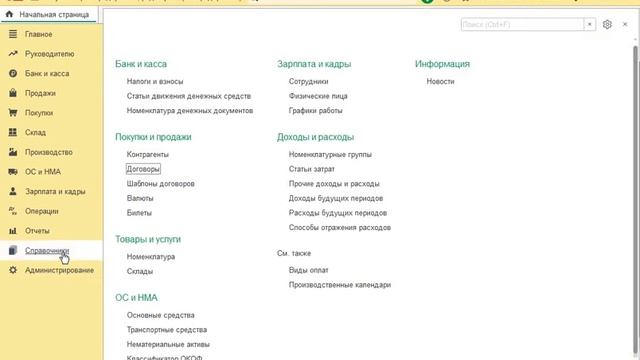
Task: Click the Справочники book icon
Action: click(x=13, y=250)
